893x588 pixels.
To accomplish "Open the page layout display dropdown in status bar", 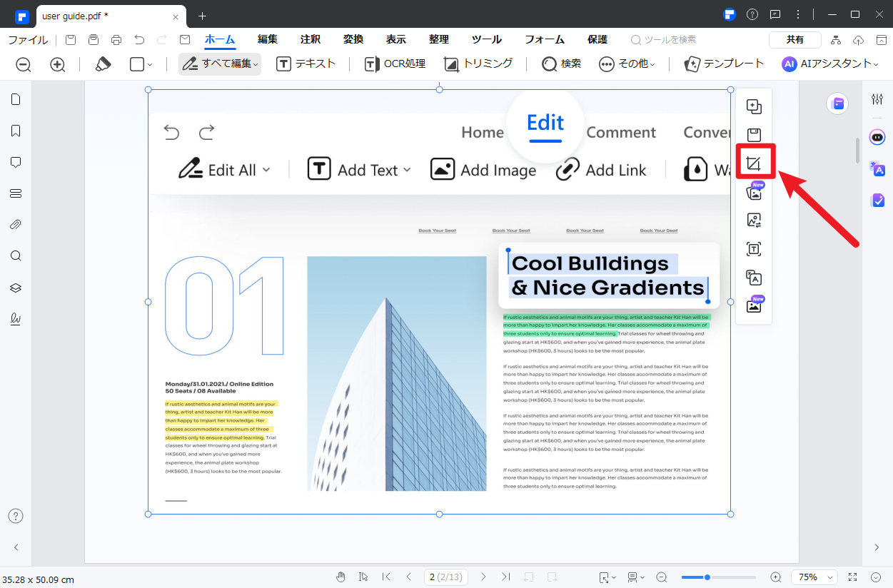I will click(x=635, y=577).
